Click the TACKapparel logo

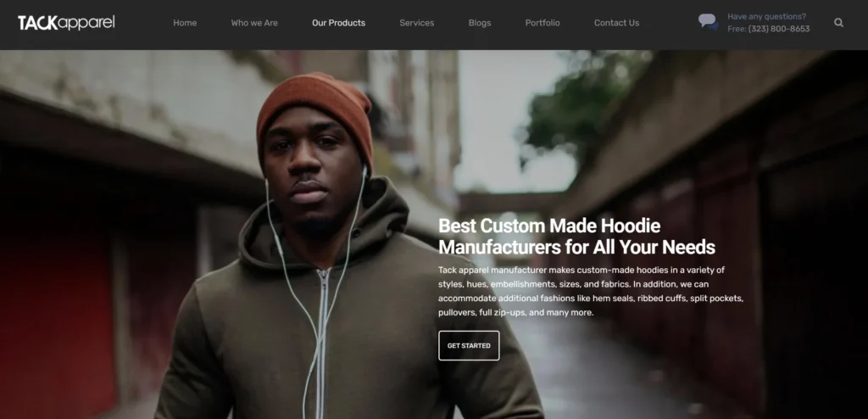pos(66,23)
